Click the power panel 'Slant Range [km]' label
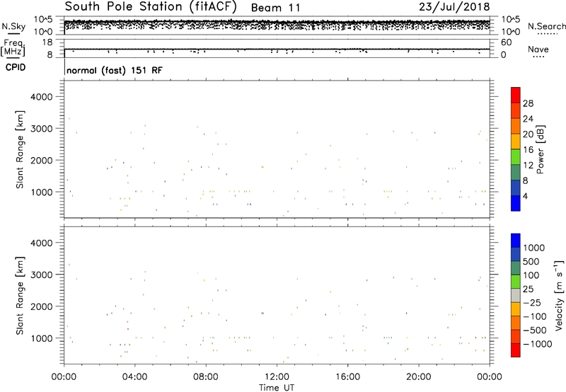 [x=20, y=149]
